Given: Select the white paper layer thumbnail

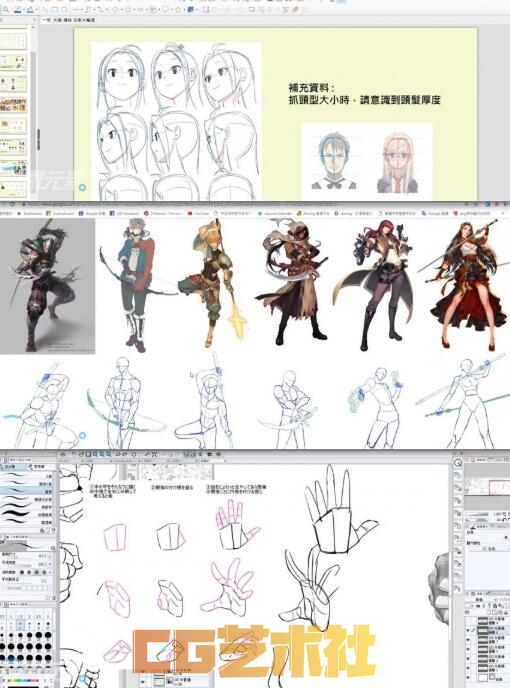Looking at the screenshot, I should coord(483,678).
